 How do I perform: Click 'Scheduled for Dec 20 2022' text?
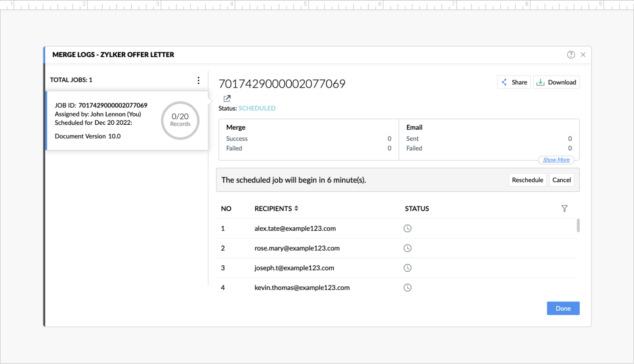click(94, 123)
